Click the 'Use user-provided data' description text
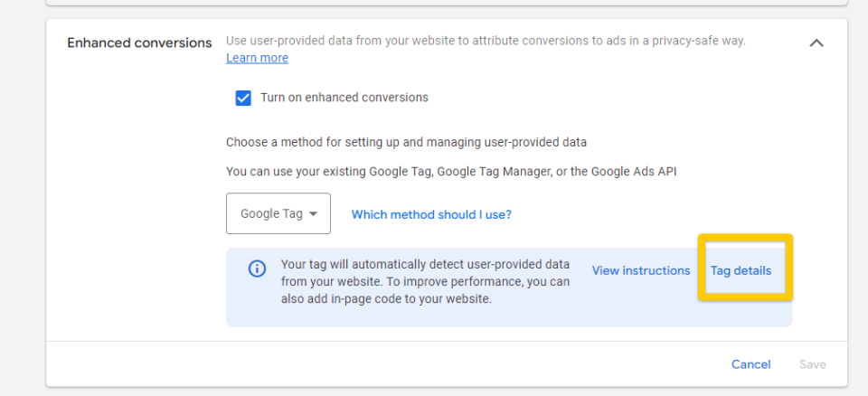Screen dimensions: 868x396 tap(486, 41)
